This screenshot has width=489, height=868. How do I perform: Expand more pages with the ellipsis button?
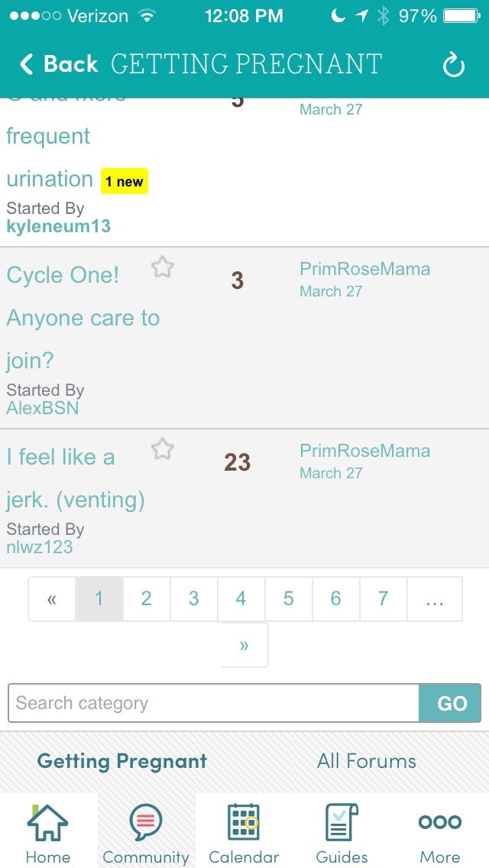(x=435, y=599)
